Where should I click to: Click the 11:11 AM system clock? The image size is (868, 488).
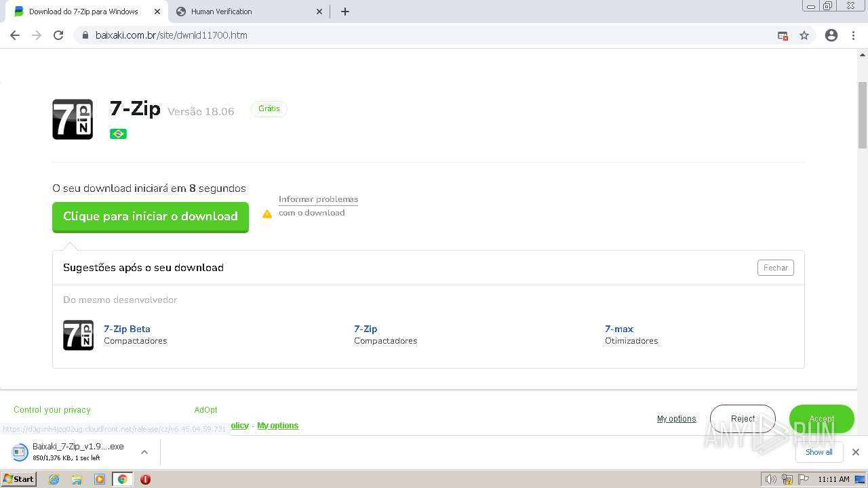(x=833, y=479)
